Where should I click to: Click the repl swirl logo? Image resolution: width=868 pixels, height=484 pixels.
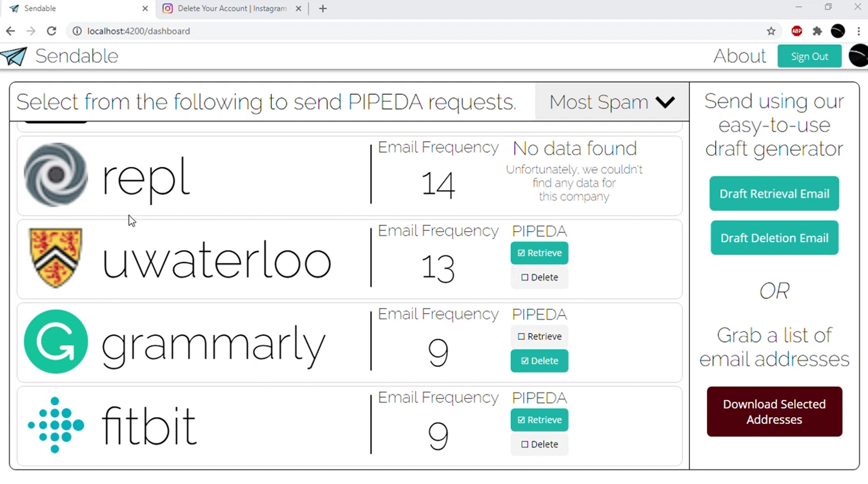[56, 175]
